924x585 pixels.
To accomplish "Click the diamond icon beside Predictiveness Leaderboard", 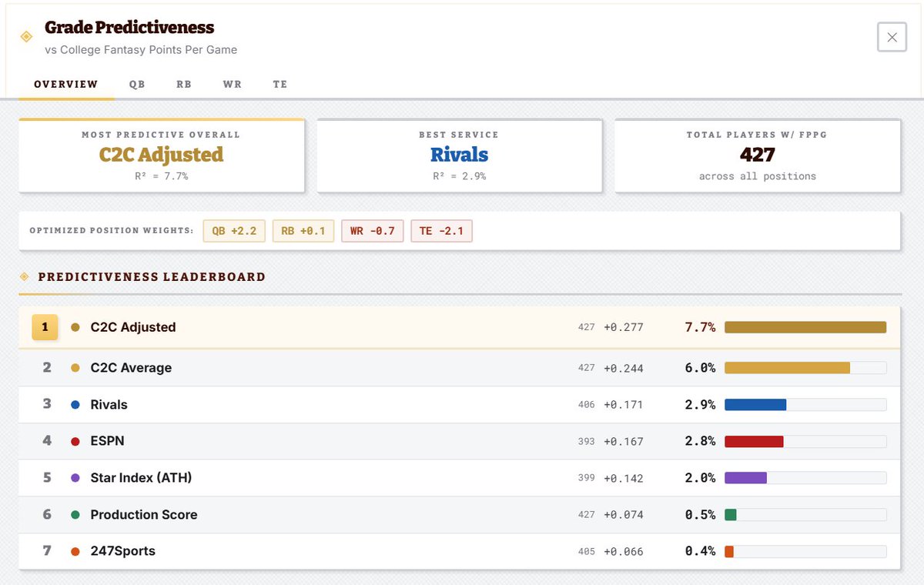I will pos(24,276).
